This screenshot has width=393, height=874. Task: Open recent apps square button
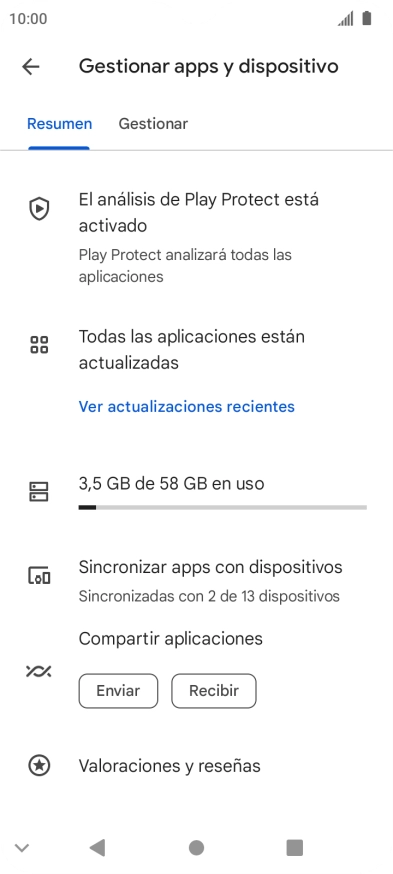294,848
